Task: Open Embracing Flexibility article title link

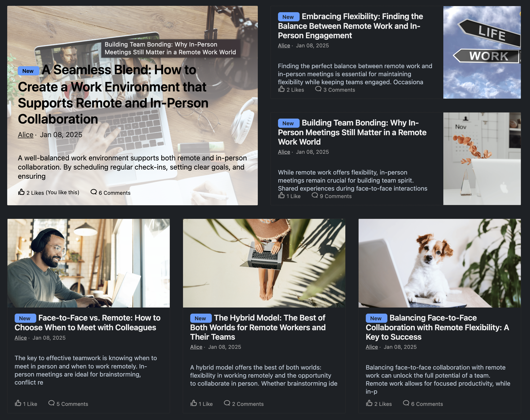Action: click(351, 26)
